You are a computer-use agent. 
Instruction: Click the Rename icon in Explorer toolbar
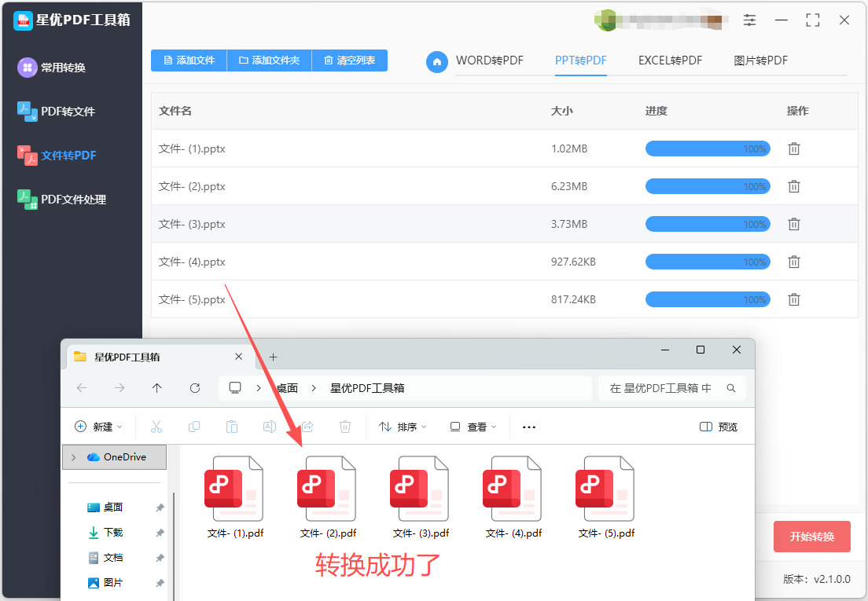coord(270,427)
